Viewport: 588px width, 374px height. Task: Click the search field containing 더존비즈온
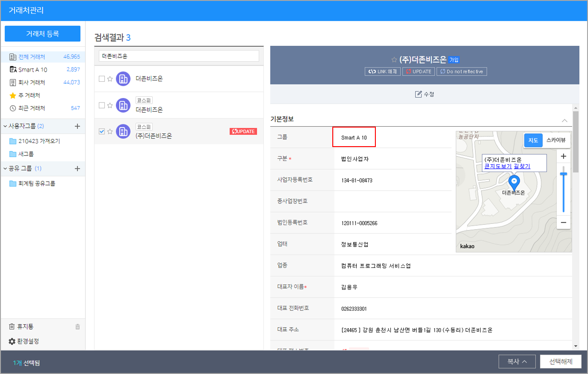[179, 56]
